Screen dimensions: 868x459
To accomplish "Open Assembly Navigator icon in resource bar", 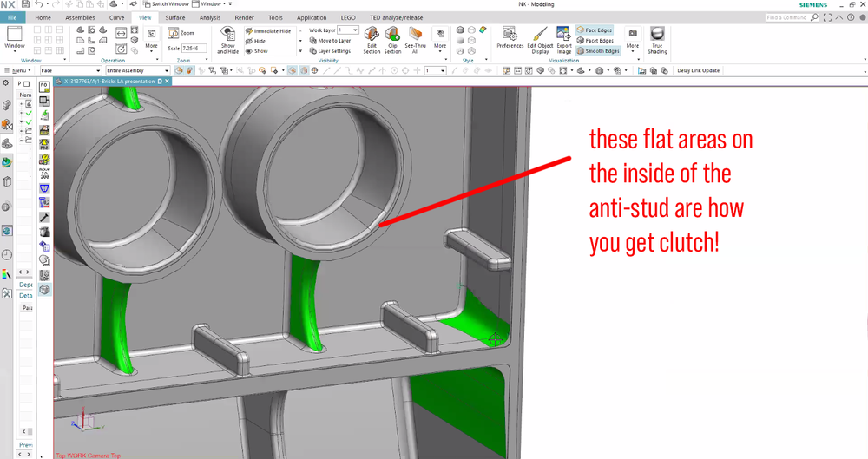I will click(6, 105).
